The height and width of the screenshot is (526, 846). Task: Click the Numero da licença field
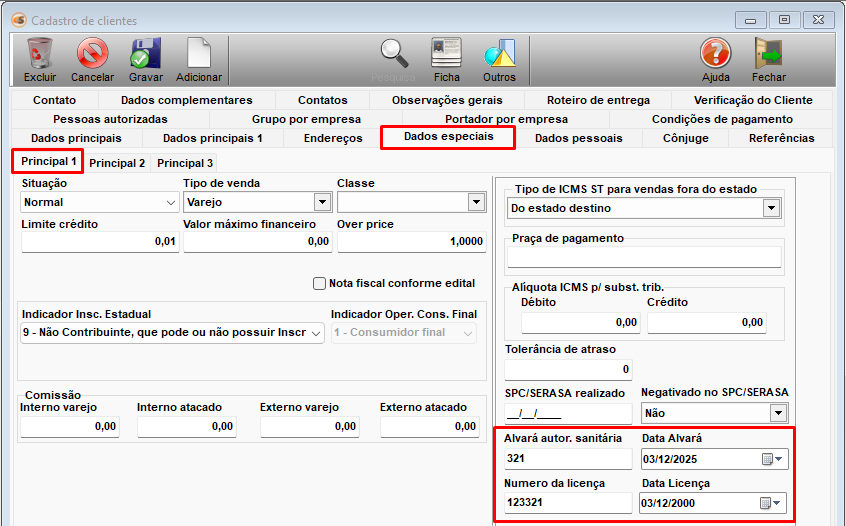coord(568,503)
